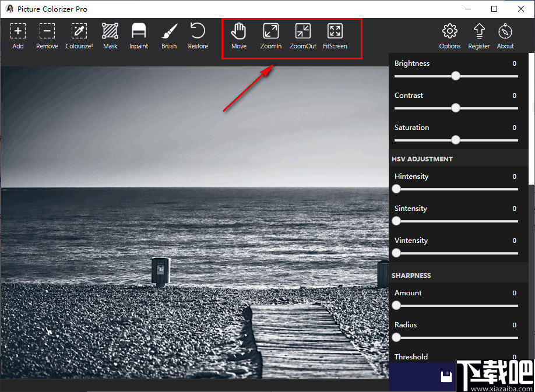The image size is (535, 392).
Task: Click the save button at bottom right
Action: point(446,376)
